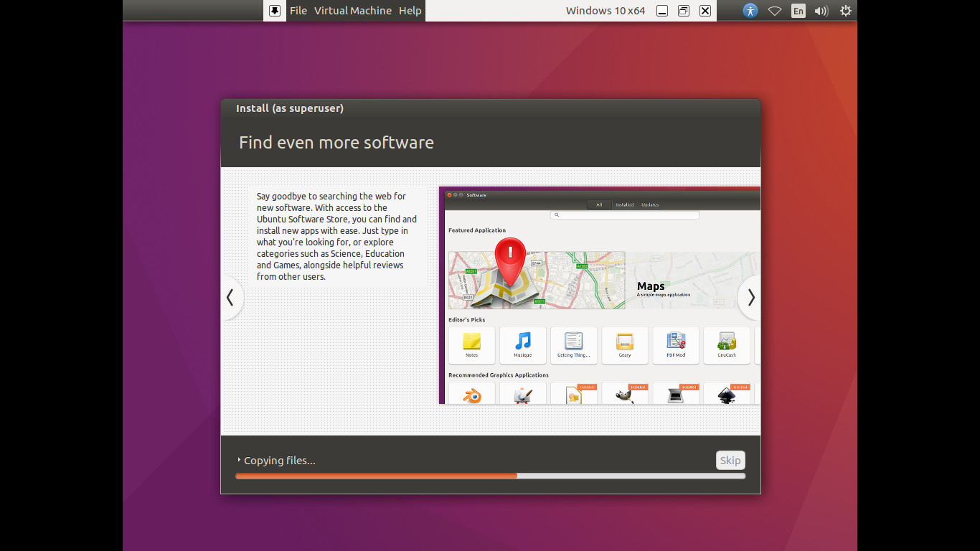
Task: Go to next slide with right chevron
Action: 750,297
